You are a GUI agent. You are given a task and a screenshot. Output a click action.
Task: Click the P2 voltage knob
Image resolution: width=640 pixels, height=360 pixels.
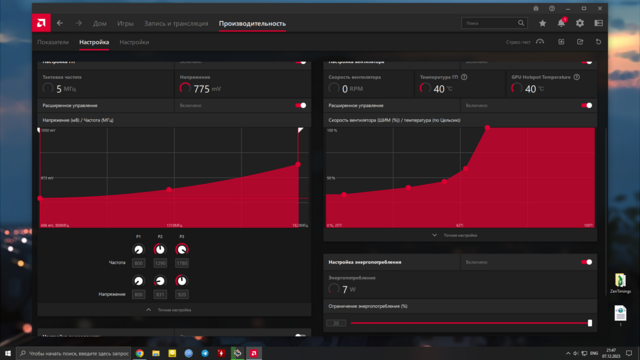click(x=160, y=281)
